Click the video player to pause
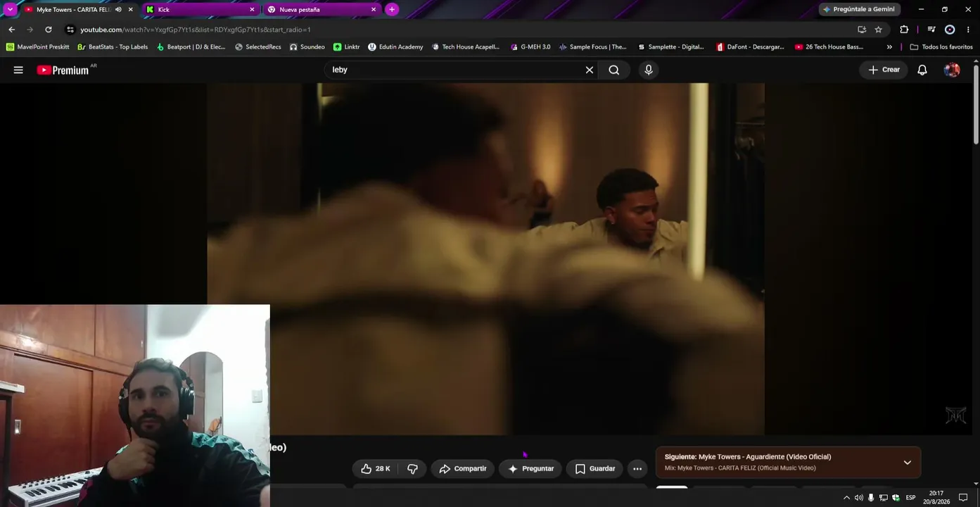The width and height of the screenshot is (980, 507). (x=485, y=258)
